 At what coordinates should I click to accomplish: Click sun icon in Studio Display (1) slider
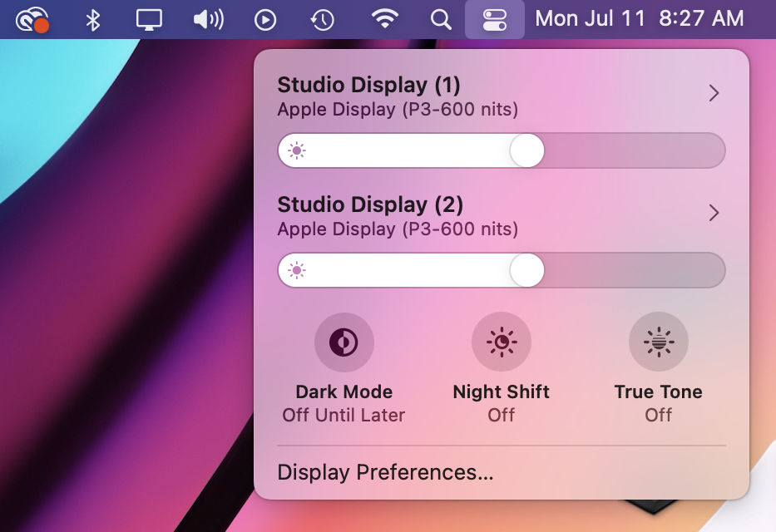tap(297, 150)
